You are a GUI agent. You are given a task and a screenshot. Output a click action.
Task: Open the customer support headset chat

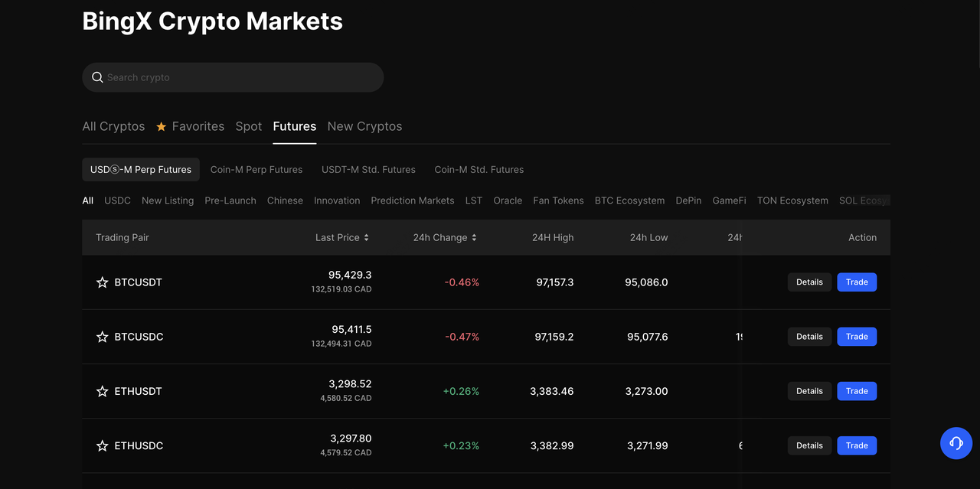(955, 442)
